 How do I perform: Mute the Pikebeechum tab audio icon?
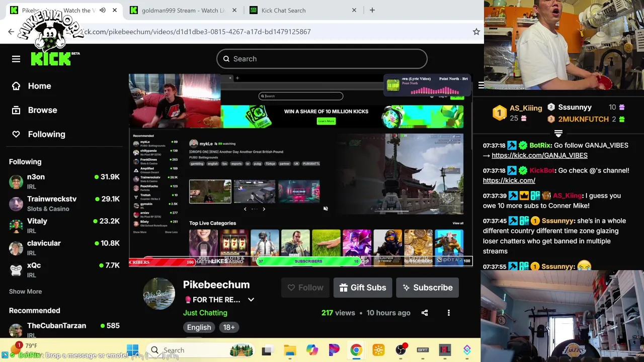(103, 10)
